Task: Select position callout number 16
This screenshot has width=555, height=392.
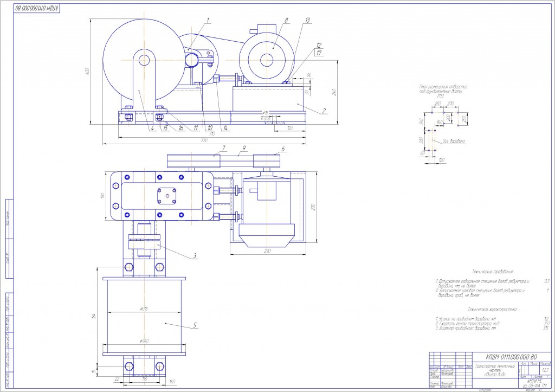Action: (181, 128)
